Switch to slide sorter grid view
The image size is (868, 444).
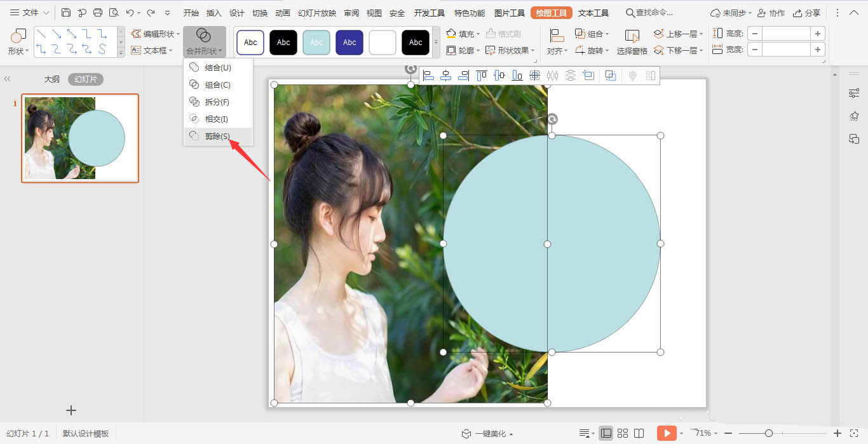tap(623, 433)
